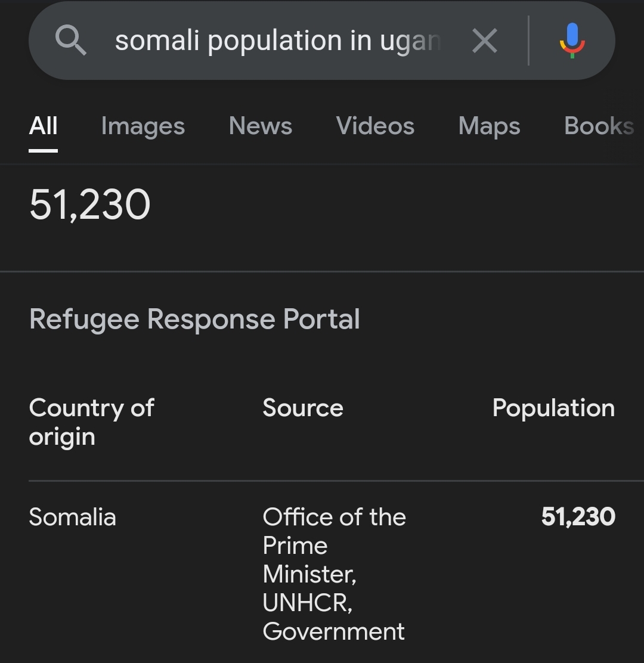
Task: Switch to the Images tab
Action: [143, 126]
